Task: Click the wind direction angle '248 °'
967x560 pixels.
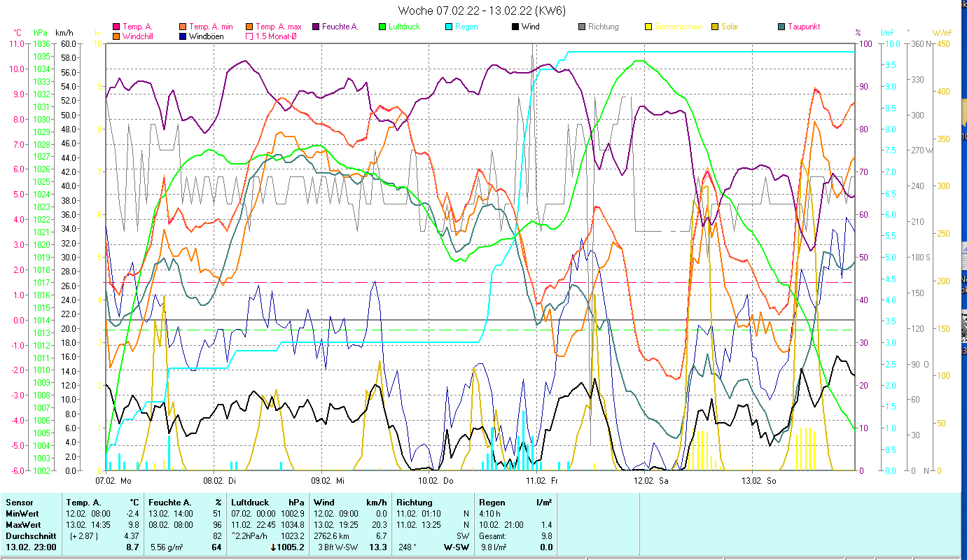Action: (x=407, y=547)
